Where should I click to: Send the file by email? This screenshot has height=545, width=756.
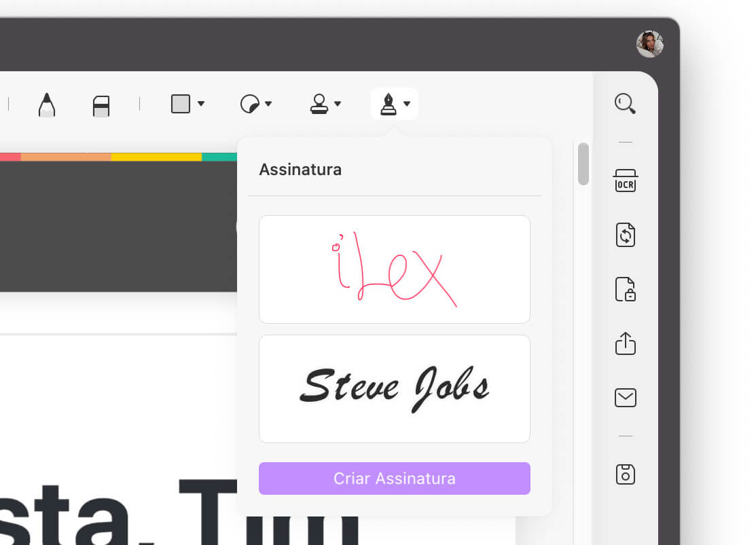point(626,398)
